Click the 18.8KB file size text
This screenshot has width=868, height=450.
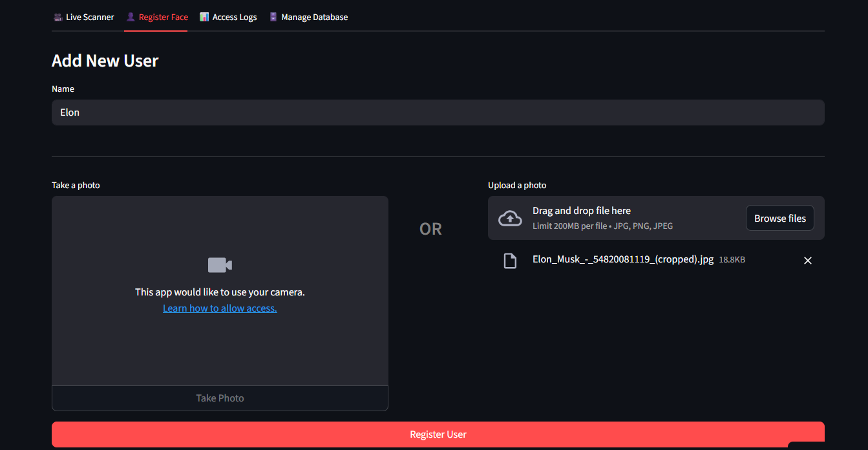(732, 260)
